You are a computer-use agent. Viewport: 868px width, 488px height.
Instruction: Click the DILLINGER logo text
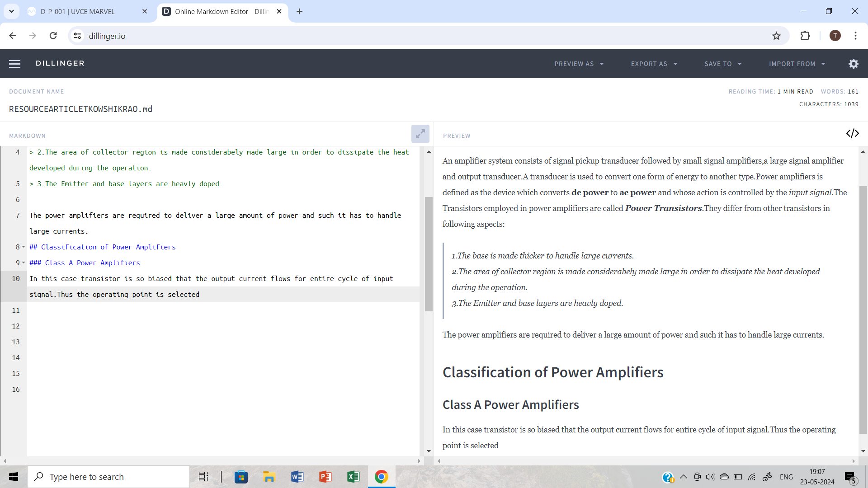(60, 63)
